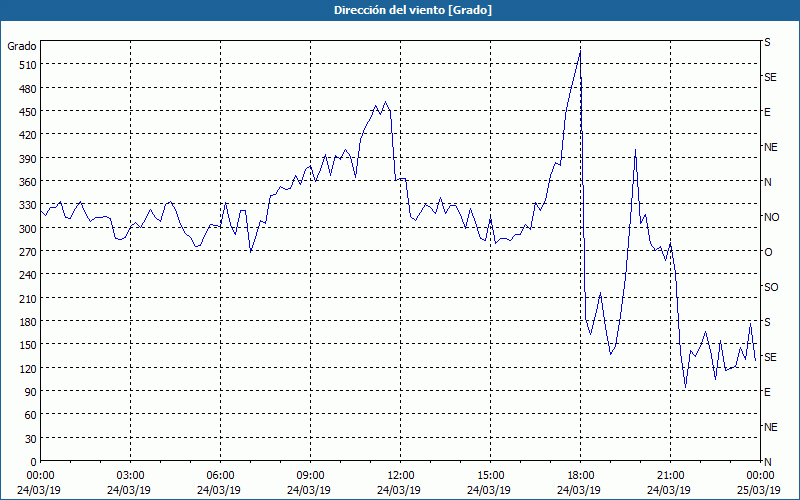This screenshot has width=800, height=500.
Task: Select the 'E' compass label level with 450
Action: [767, 112]
